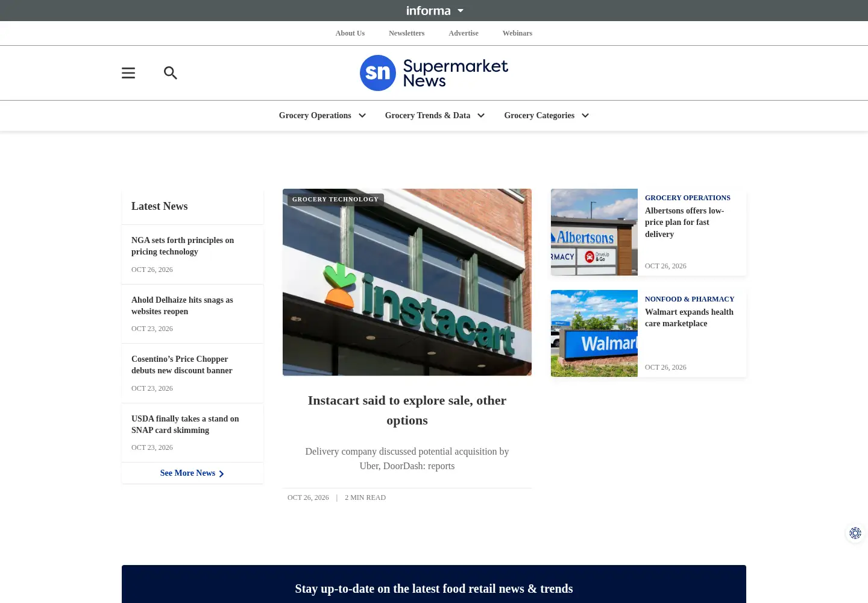Screen dimensions: 868x603
Task: Click the See More News arrow icon
Action: (221, 474)
